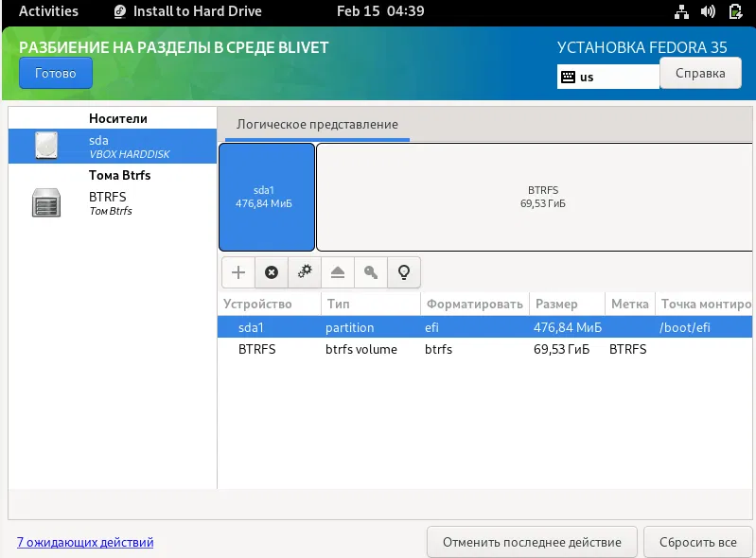Open the edit device gears icon
This screenshot has width=756, height=558.
tap(305, 272)
